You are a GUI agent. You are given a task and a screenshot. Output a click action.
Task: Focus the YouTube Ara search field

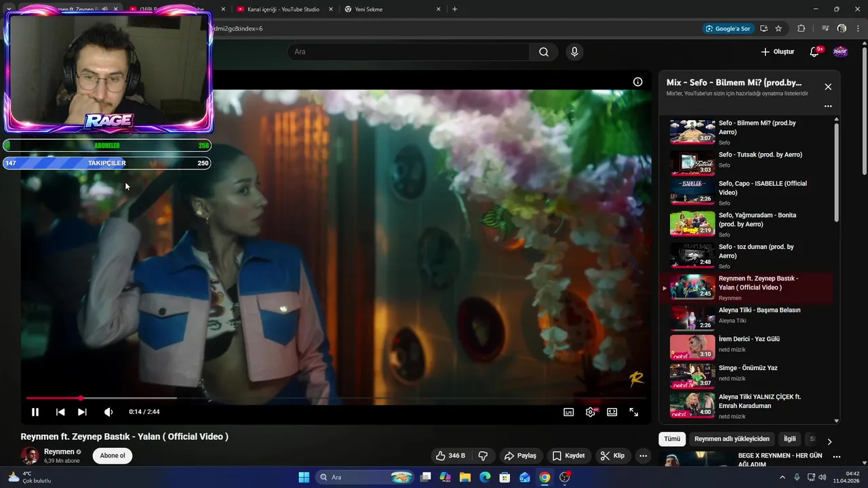(x=408, y=52)
